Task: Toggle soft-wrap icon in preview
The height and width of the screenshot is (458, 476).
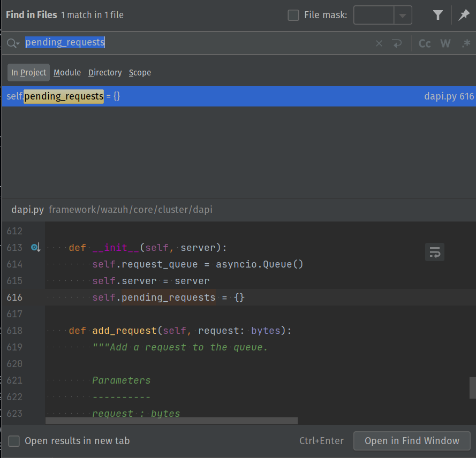Action: pyautogui.click(x=435, y=252)
